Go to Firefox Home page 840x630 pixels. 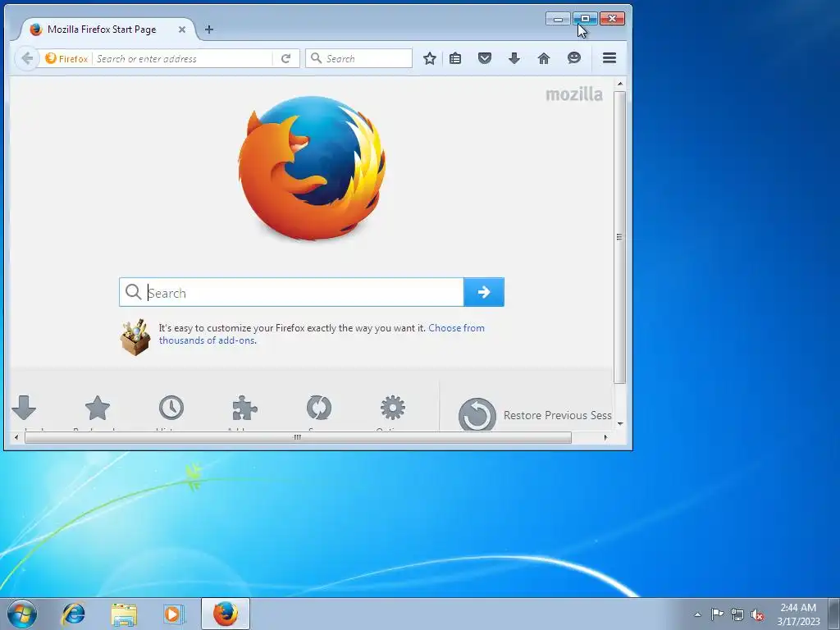click(x=544, y=58)
